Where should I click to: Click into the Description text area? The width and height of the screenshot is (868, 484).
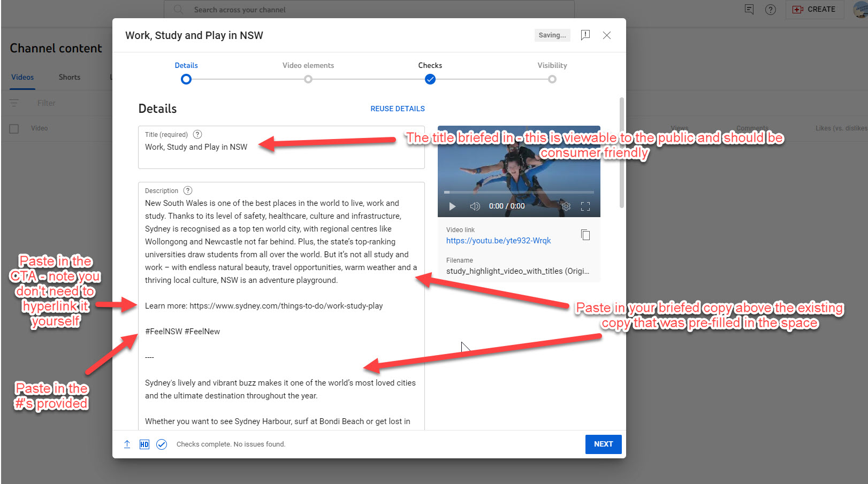281,306
